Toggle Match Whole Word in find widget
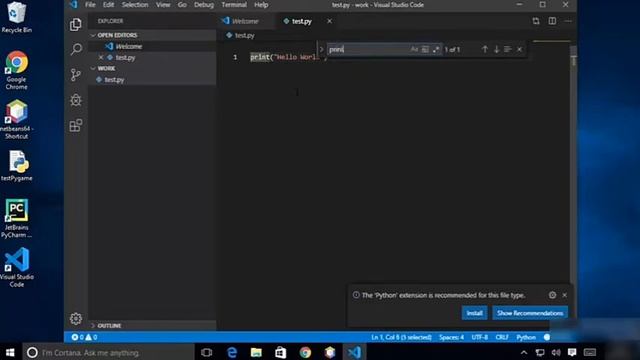The height and width of the screenshot is (360, 640). click(425, 49)
